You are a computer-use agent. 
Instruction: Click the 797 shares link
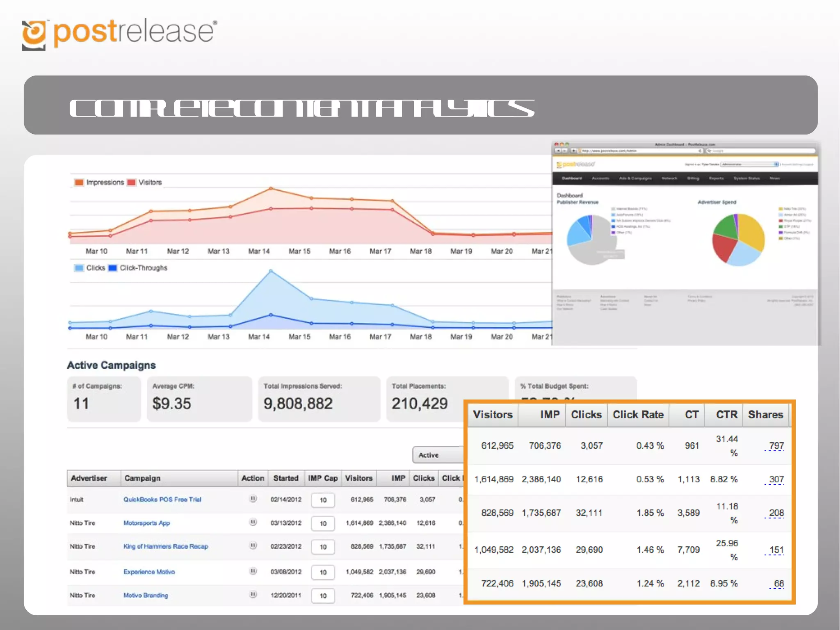776,445
